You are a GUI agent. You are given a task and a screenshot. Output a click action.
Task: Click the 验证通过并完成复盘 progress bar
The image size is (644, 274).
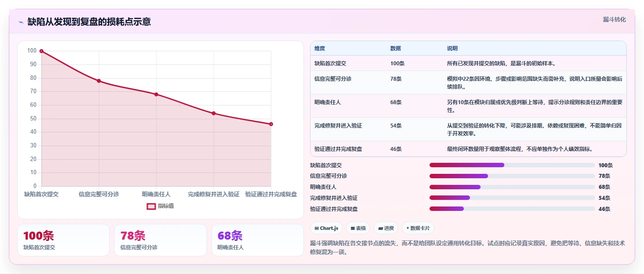coord(512,209)
